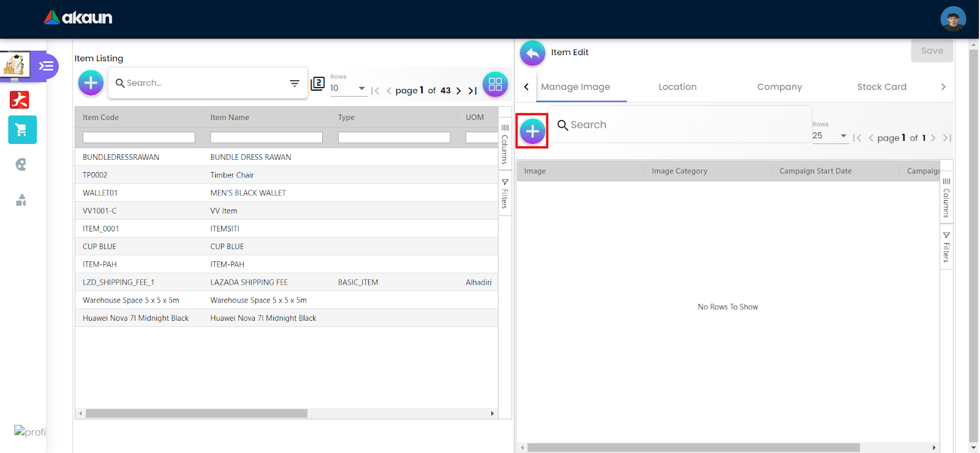Viewport: 980px width, 453px height.
Task: Click the red PDF-style sidebar icon
Action: [20, 100]
